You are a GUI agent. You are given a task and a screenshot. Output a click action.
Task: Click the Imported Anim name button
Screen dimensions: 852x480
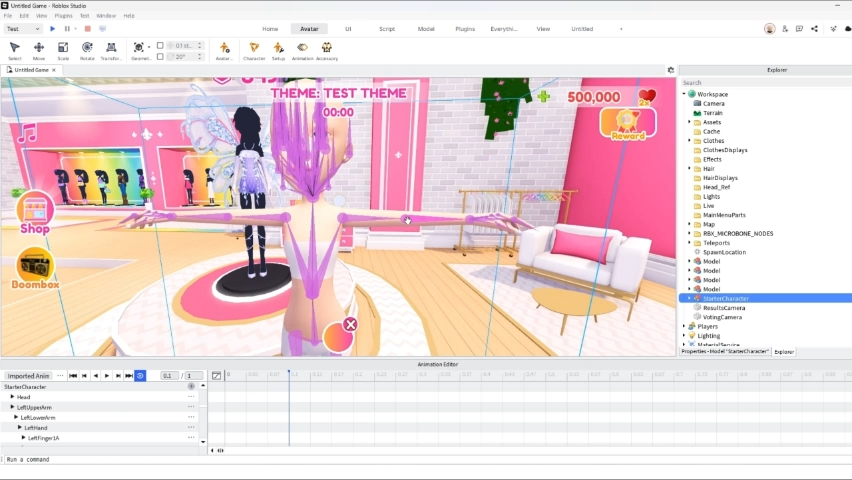click(x=28, y=376)
